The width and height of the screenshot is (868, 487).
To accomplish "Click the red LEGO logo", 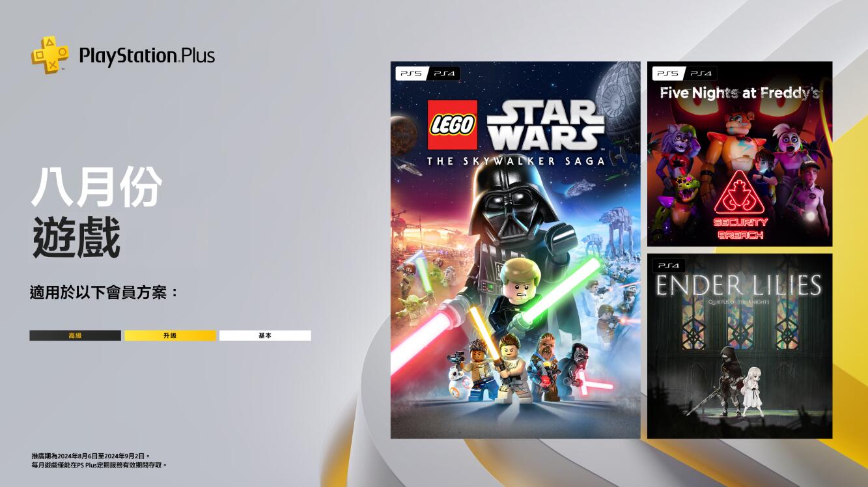I will (453, 125).
